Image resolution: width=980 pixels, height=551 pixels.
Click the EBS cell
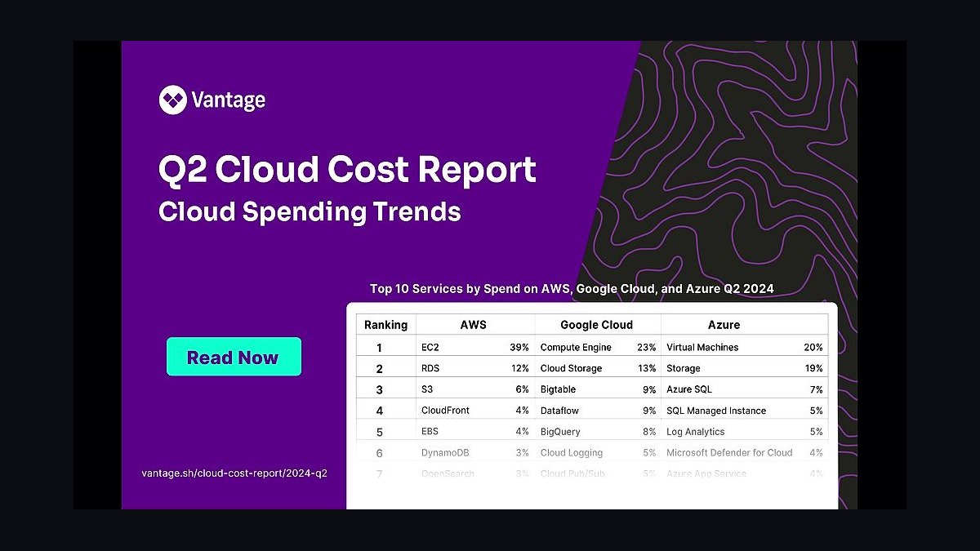(430, 432)
